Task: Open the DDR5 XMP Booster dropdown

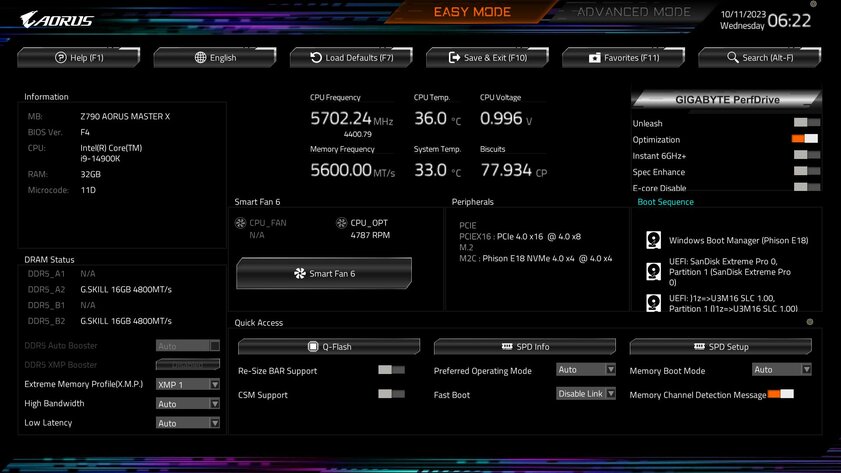Action: (188, 365)
